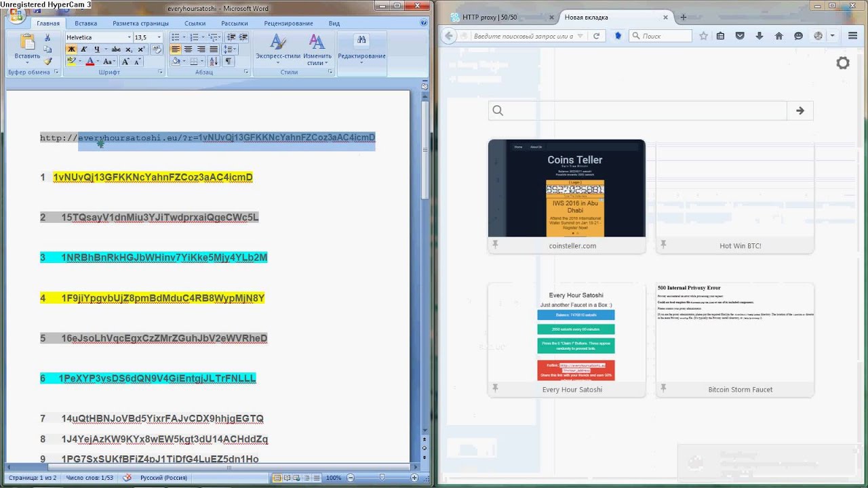868x488 pixels.
Task: Click the shading paint bucket icon
Action: coord(176,62)
